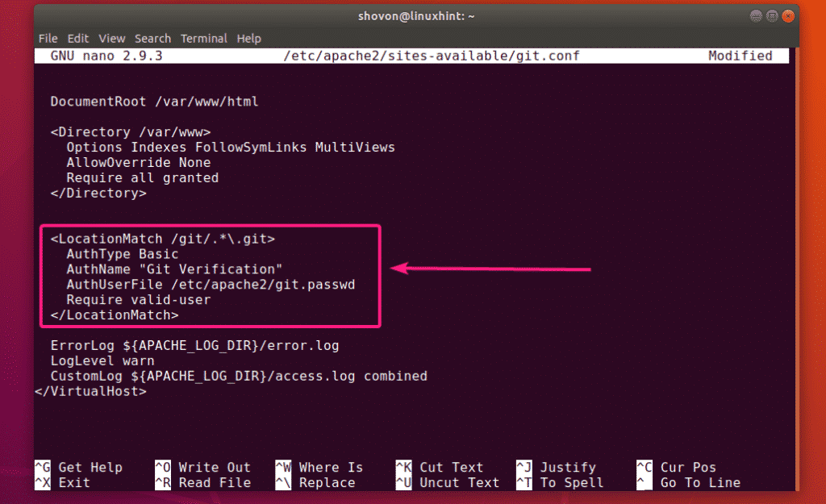This screenshot has height=504, width=826.
Task: Open the File menu
Action: click(48, 39)
